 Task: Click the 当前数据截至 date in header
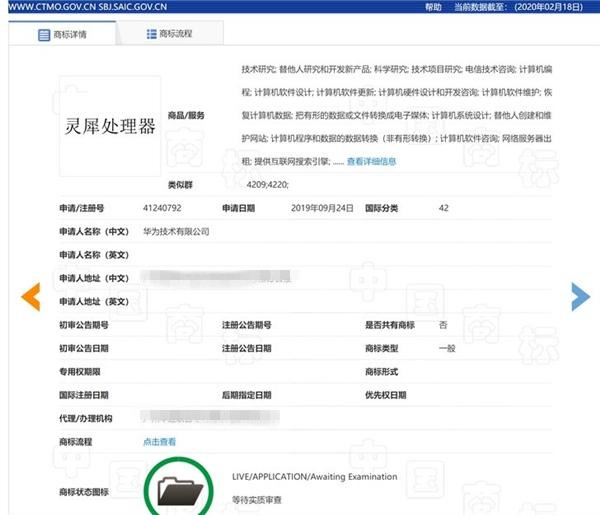click(x=518, y=7)
